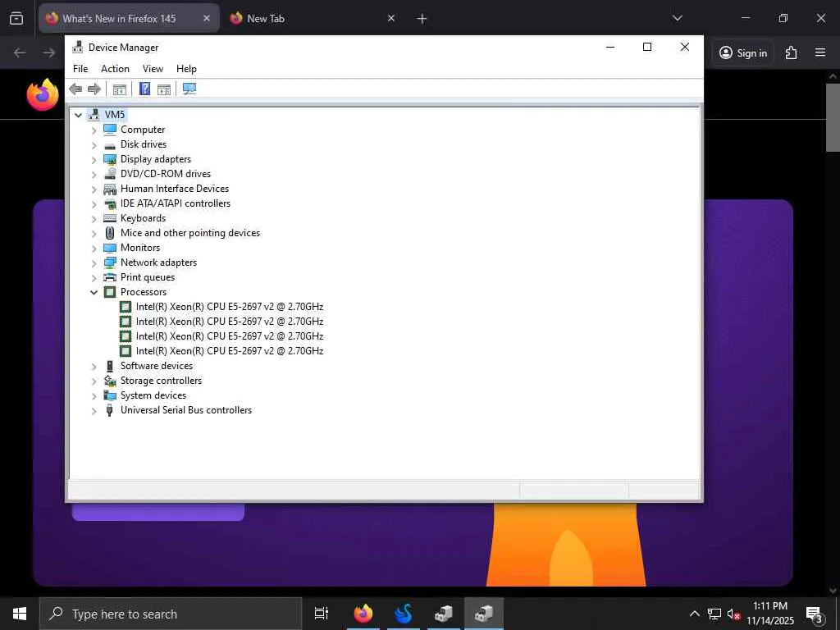
Task: Open the blue Help toolbar icon
Action: tap(144, 89)
